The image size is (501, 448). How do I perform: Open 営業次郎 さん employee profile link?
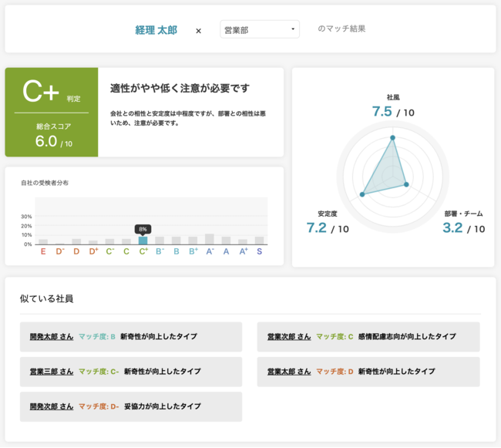pos(289,336)
